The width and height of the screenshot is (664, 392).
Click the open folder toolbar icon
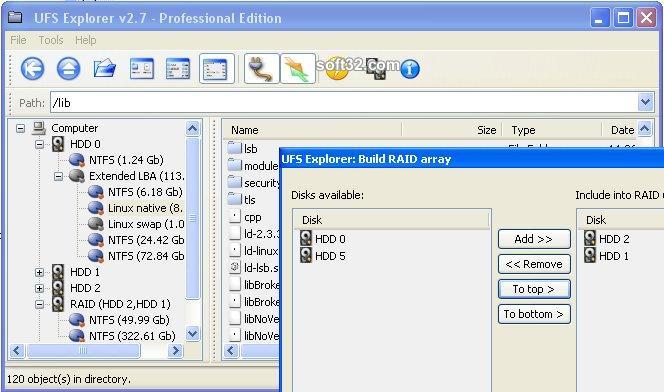(105, 69)
